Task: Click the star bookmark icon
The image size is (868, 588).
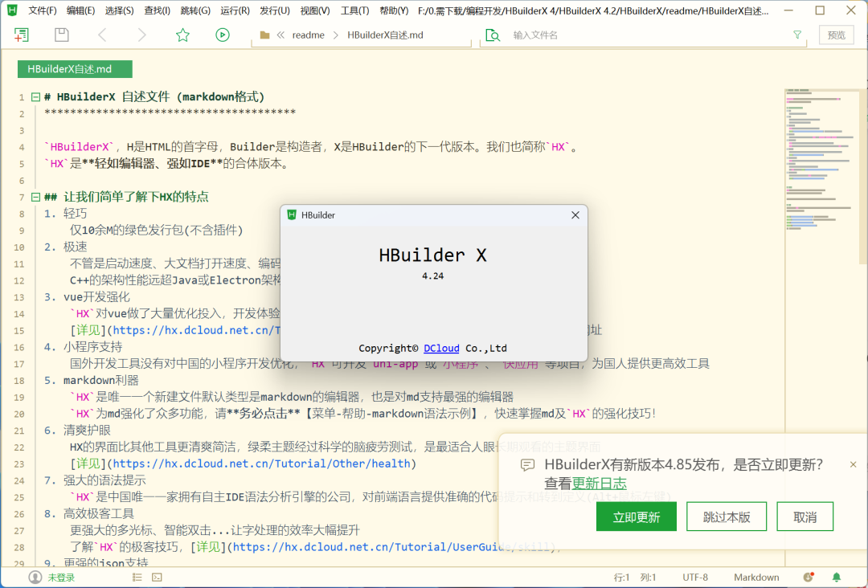Action: 182,35
